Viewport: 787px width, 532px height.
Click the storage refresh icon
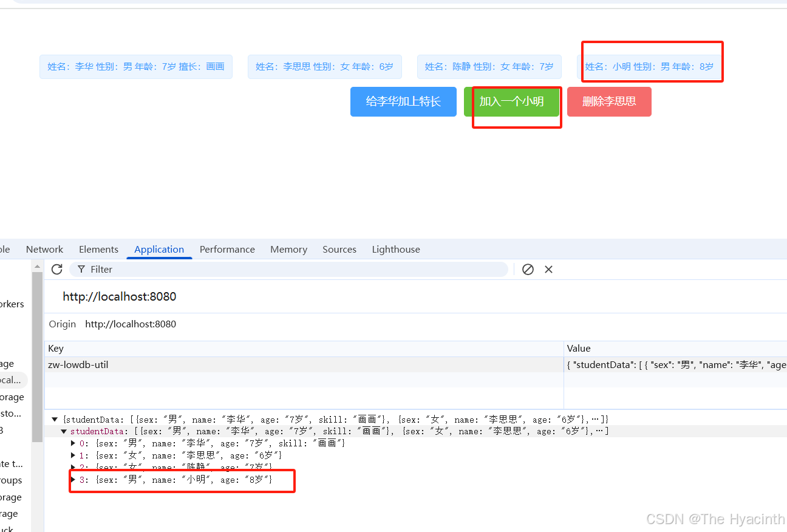click(x=56, y=269)
